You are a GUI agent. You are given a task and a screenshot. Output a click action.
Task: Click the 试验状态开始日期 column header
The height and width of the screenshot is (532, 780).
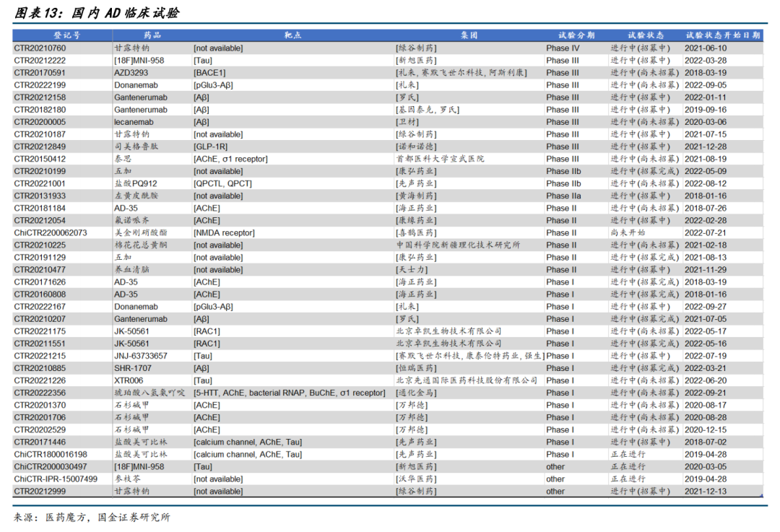[x=722, y=35]
